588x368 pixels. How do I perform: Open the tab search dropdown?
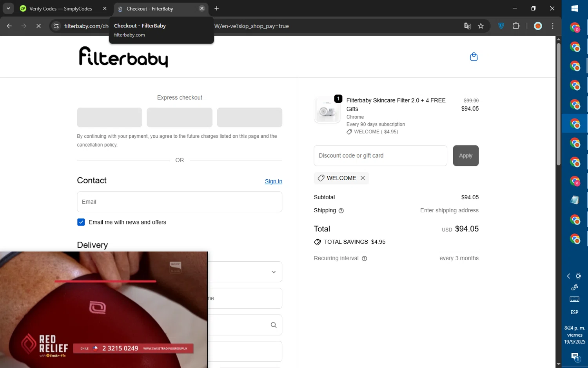(8, 9)
